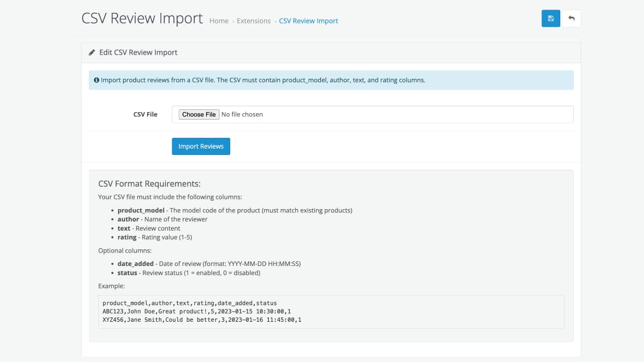Click the empty area of CSV file field
The height and width of the screenshot is (362, 644).
(419, 114)
